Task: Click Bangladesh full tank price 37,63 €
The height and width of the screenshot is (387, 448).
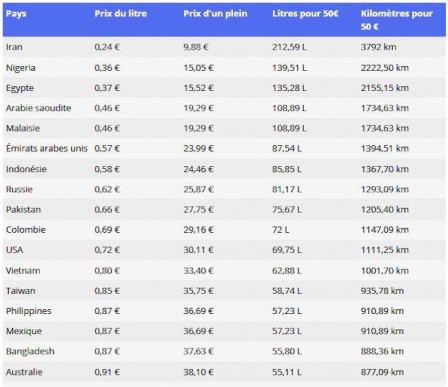Action: coord(198,351)
